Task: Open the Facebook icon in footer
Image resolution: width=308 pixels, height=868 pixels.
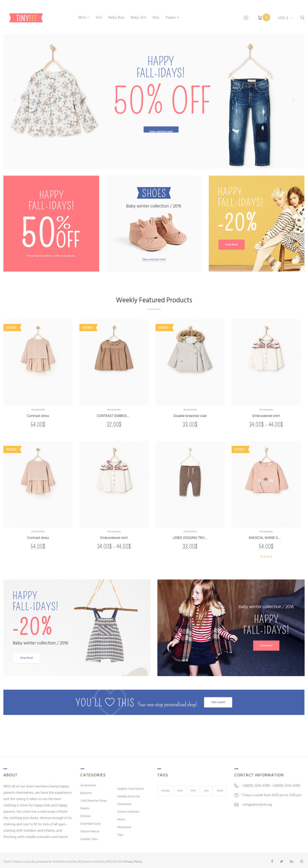Action: coord(272,861)
